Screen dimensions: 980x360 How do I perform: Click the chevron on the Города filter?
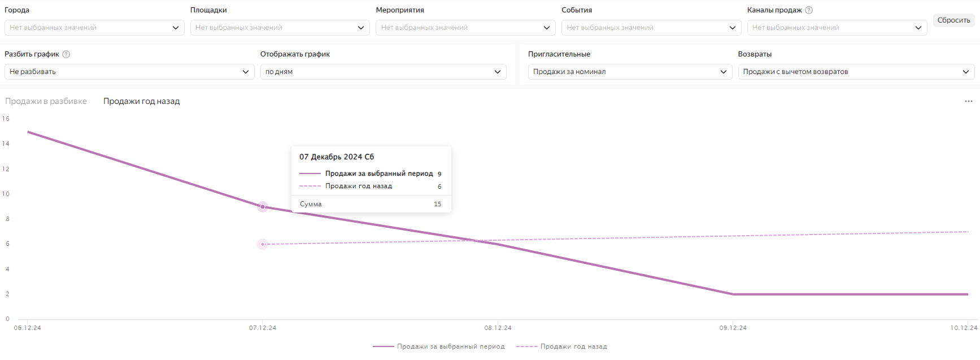tap(176, 27)
